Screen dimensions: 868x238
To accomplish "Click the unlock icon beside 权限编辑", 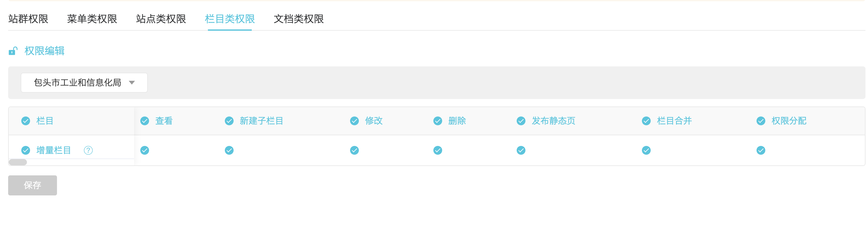I will (x=13, y=51).
